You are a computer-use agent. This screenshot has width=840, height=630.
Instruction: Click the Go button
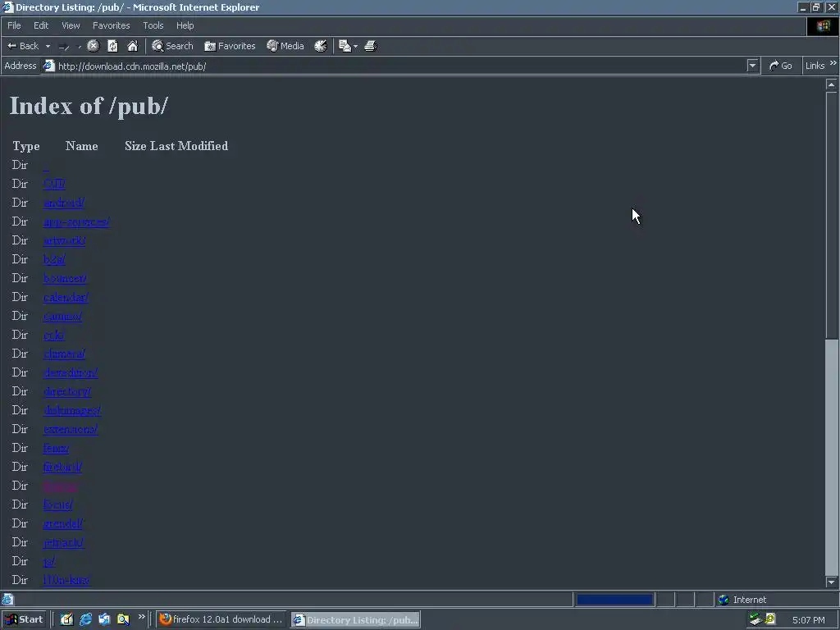tap(781, 66)
